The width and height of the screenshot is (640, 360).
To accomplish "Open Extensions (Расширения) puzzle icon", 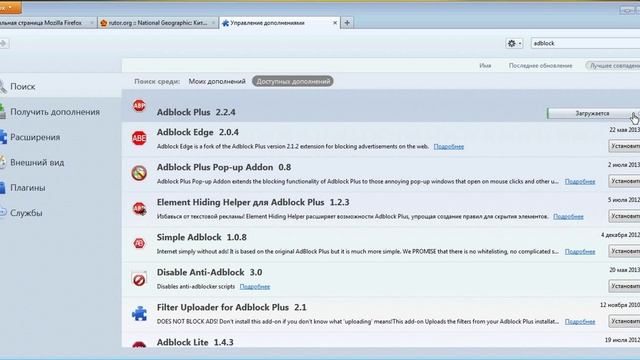I will pyautogui.click(x=3, y=137).
